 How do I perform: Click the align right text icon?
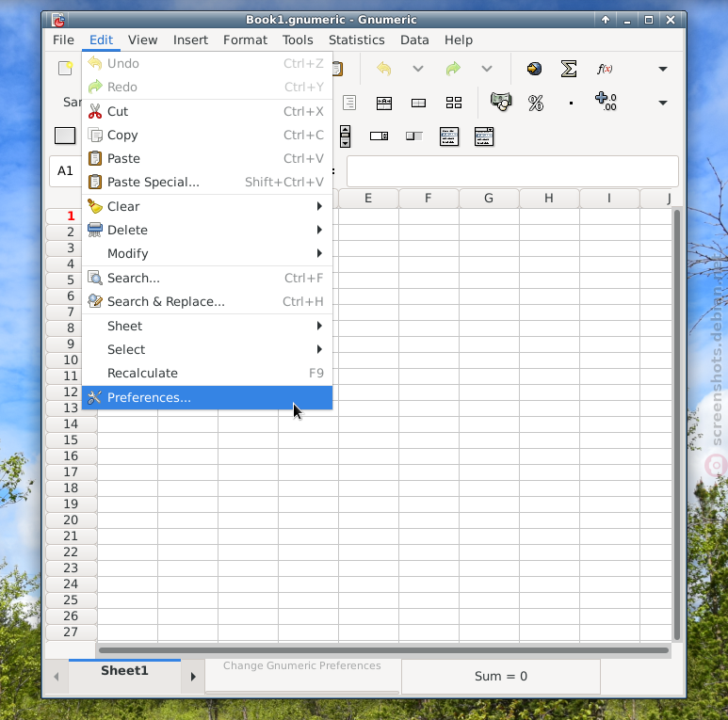349,103
